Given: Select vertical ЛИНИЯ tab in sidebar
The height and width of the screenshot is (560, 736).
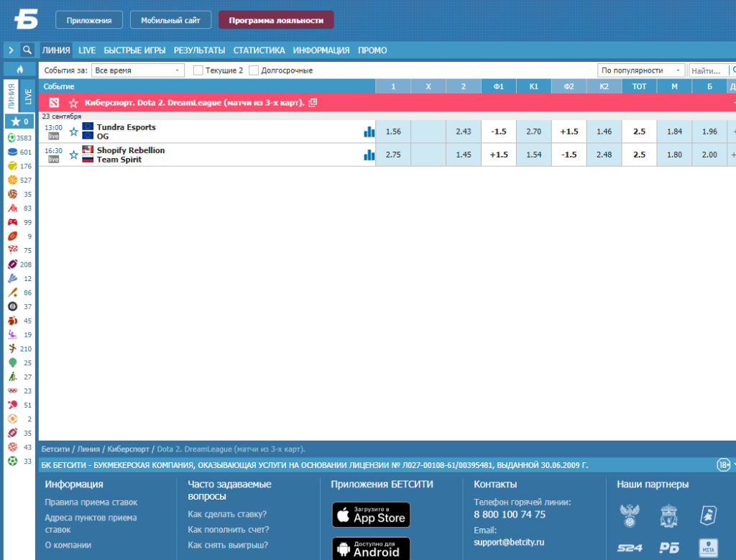Looking at the screenshot, I should (x=11, y=97).
